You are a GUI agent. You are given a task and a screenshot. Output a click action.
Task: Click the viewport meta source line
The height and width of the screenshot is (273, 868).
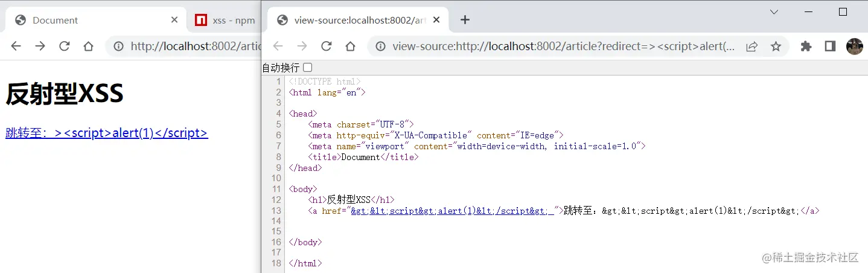tap(477, 146)
